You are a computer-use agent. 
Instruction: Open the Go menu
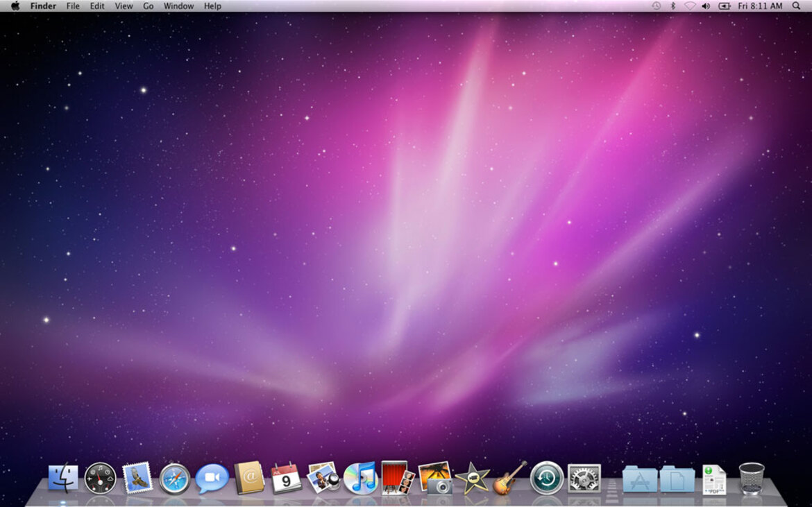(x=148, y=6)
